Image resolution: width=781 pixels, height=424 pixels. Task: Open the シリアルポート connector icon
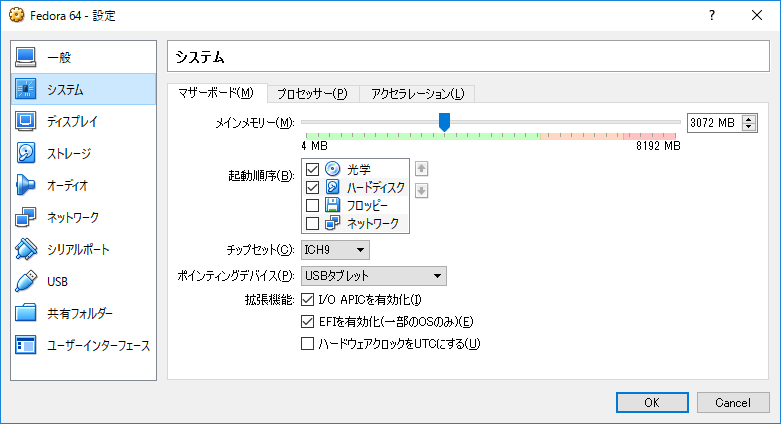pos(25,249)
